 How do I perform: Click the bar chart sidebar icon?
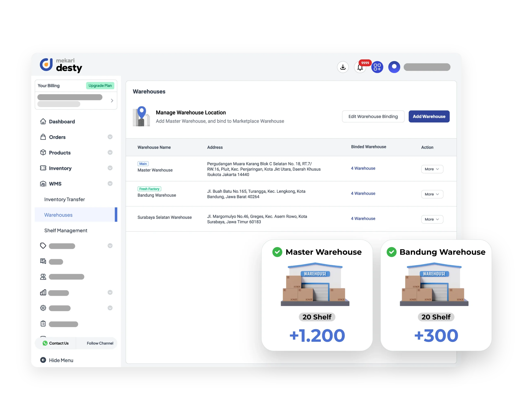pyautogui.click(x=43, y=292)
